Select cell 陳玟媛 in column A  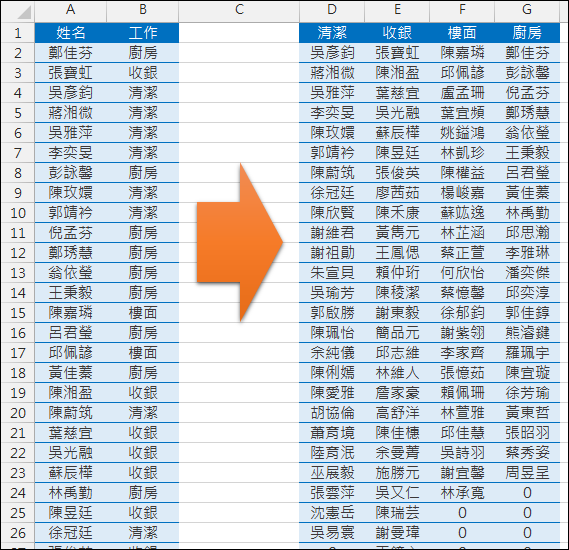(x=71, y=193)
